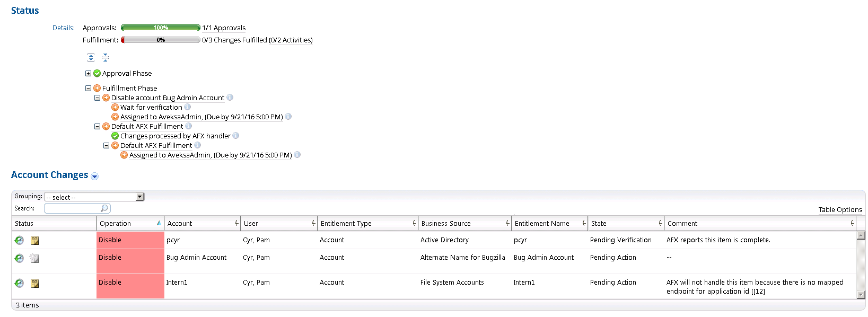
Task: Click status icon in the Intern1 row
Action: tap(19, 284)
